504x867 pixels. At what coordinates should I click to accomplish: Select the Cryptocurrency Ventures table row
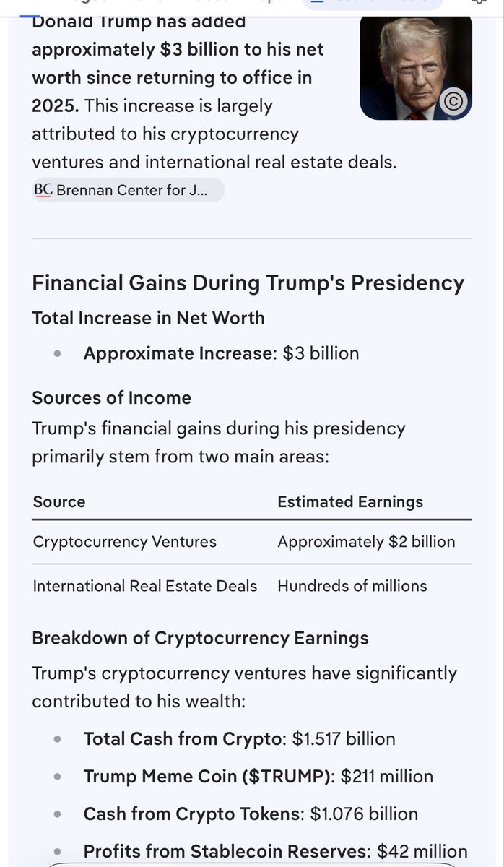[252, 542]
